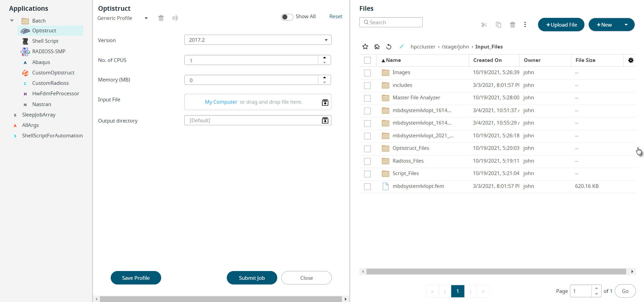
Task: Select the RADIOSS-SMP application
Action: click(x=48, y=52)
